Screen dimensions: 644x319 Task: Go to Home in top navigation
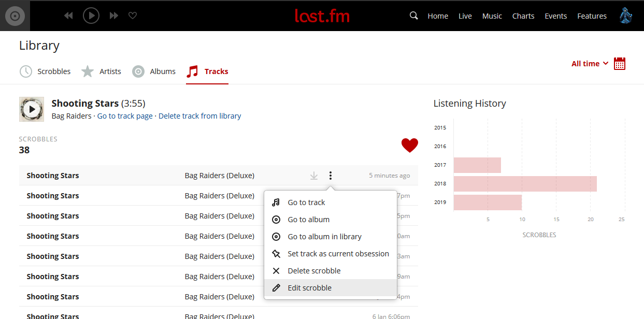(x=438, y=16)
